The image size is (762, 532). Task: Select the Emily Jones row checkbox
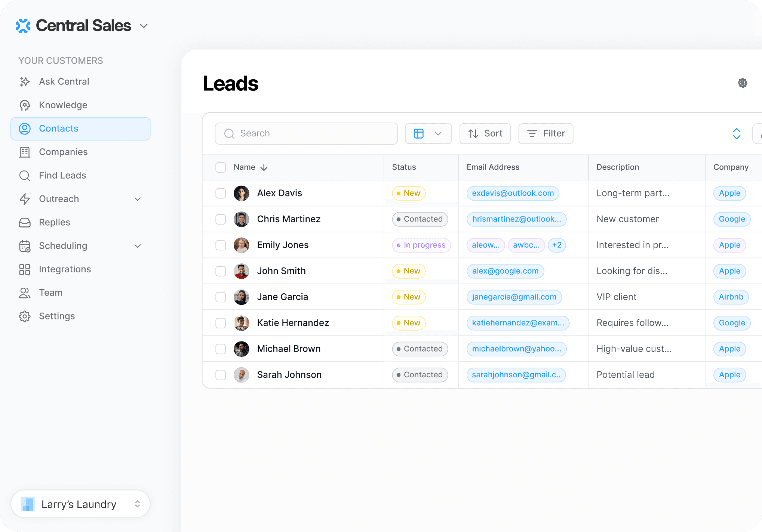pyautogui.click(x=221, y=245)
